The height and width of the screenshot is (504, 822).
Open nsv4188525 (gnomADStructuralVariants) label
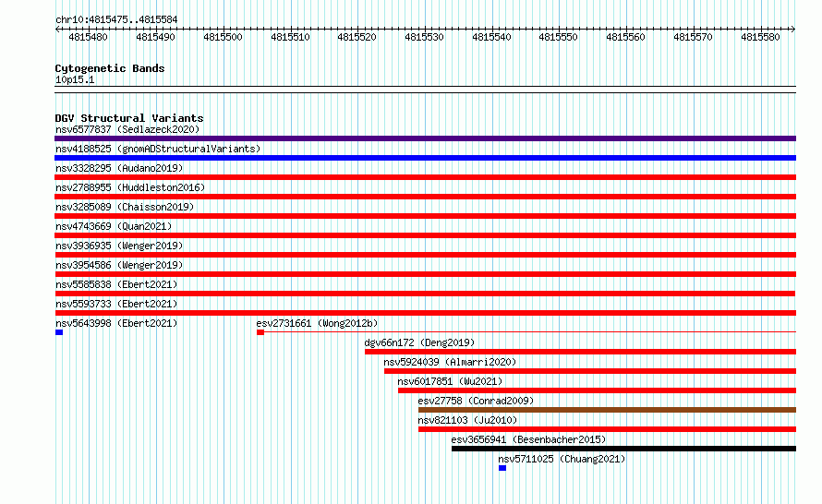(x=158, y=149)
